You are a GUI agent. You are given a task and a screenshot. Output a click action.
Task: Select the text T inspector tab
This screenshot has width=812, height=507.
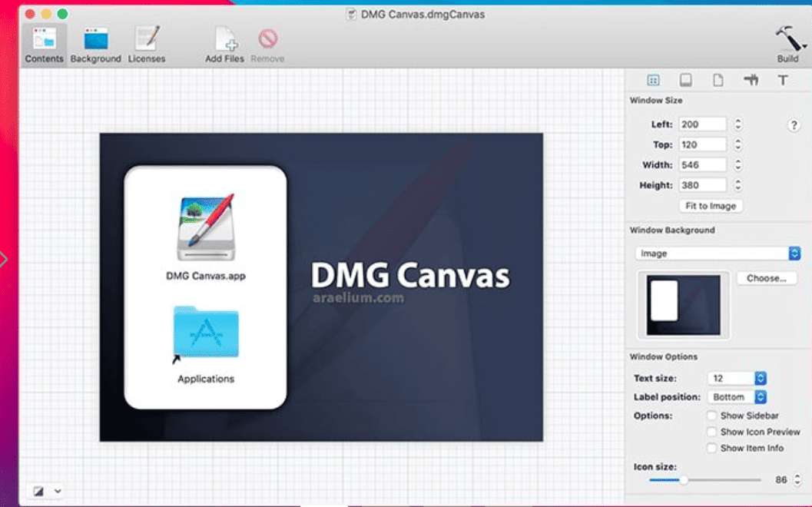click(783, 80)
